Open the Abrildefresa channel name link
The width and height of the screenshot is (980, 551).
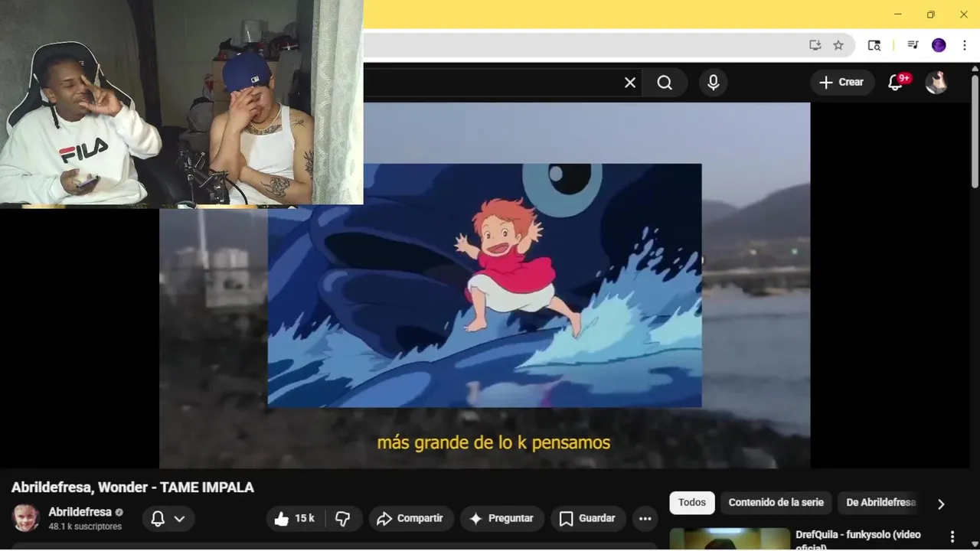coord(80,512)
